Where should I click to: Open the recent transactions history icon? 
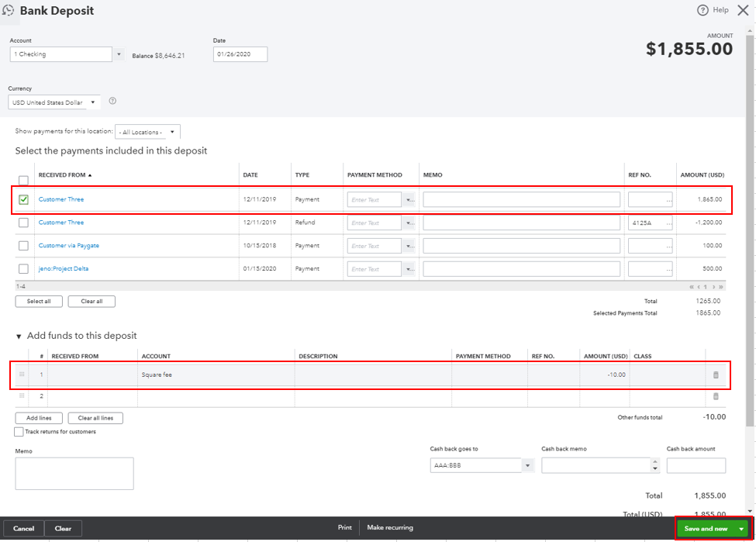point(9,10)
